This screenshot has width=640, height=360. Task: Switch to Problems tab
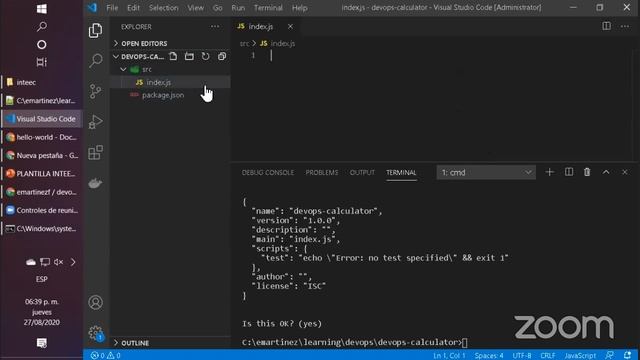tap(322, 173)
